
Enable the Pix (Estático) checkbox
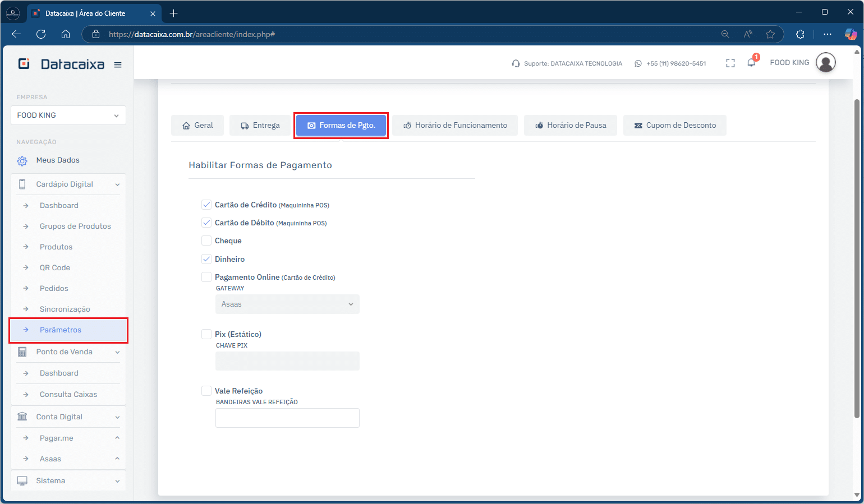pos(206,334)
